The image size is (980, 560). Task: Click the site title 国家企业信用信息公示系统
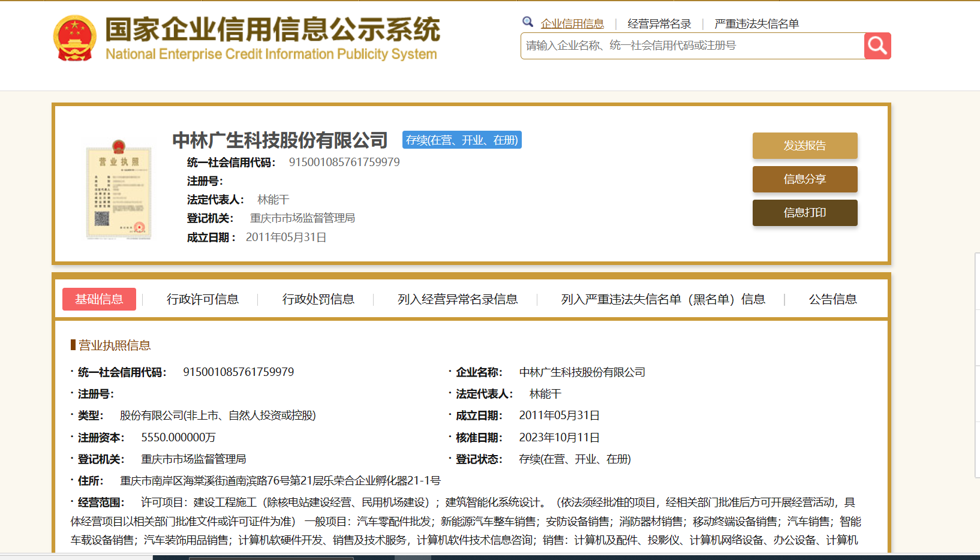pyautogui.click(x=273, y=29)
